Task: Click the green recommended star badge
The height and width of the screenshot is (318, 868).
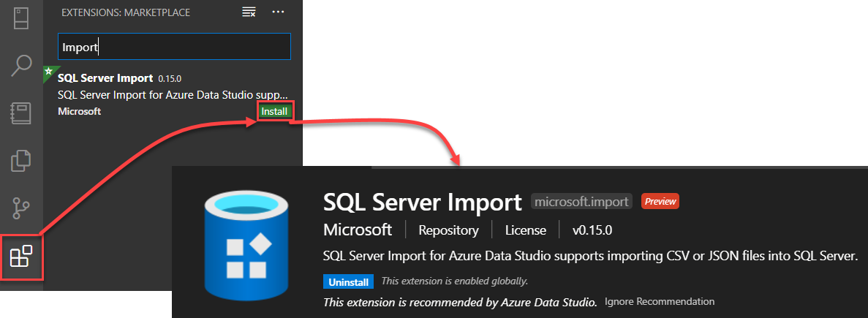Action: 49,72
